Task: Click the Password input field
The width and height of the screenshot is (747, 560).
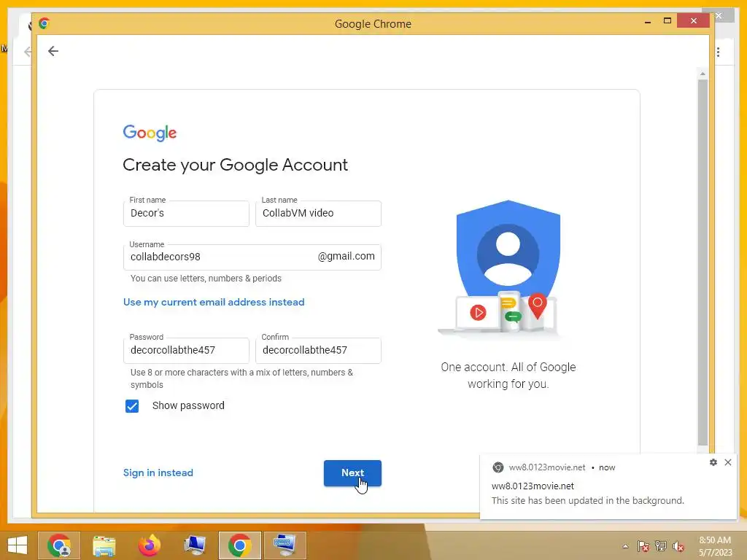Action: click(186, 351)
